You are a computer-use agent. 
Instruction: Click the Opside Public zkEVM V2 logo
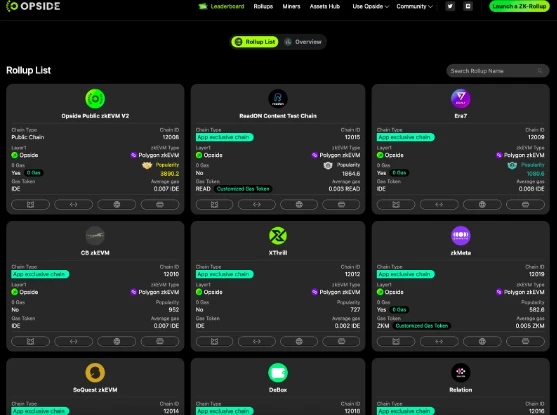[x=95, y=98]
